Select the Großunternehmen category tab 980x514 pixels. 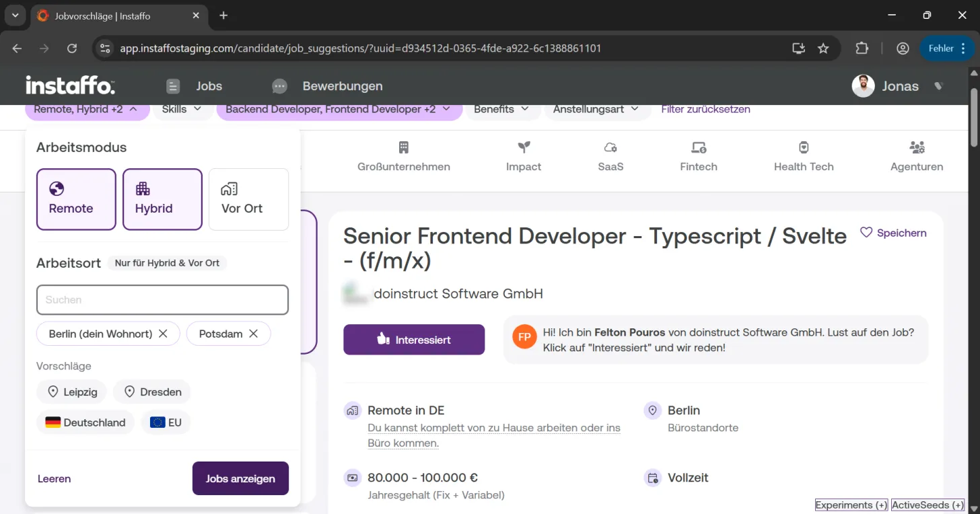tap(404, 157)
